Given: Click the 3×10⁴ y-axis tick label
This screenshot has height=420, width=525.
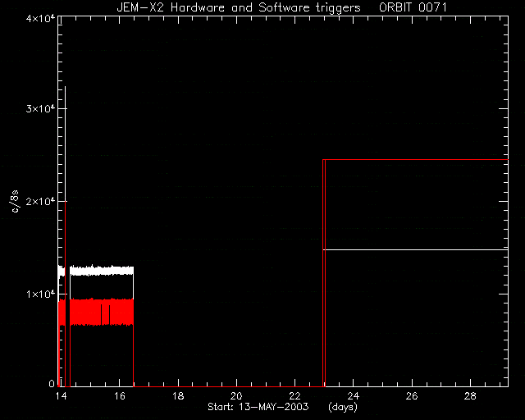Looking at the screenshot, I should [40, 109].
